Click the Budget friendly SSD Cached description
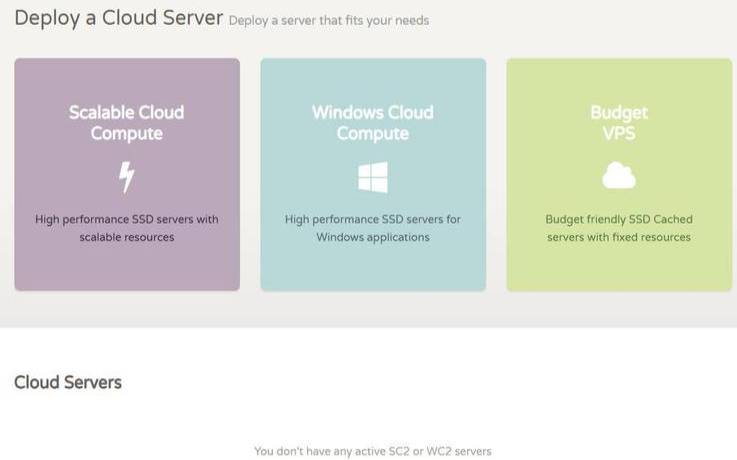The width and height of the screenshot is (737, 460). pos(619,228)
